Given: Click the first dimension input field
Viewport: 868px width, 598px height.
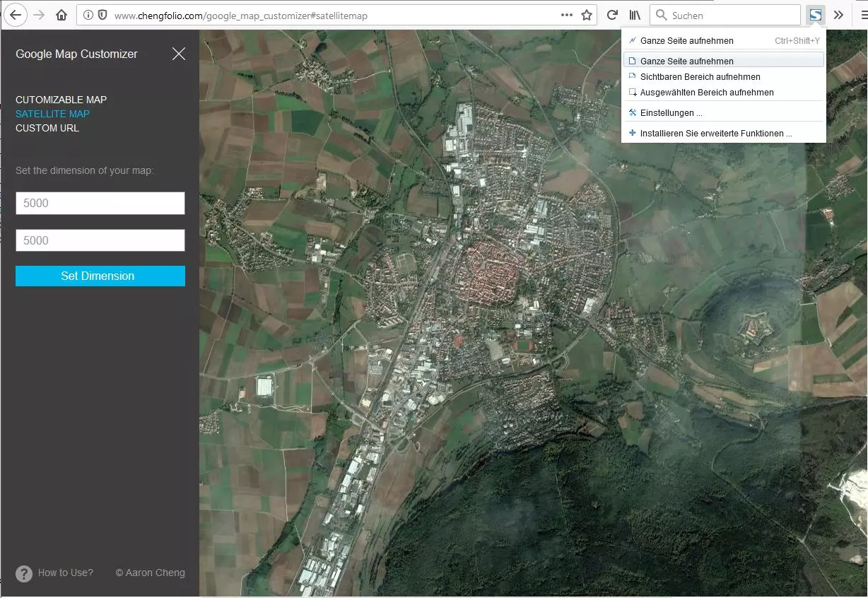Looking at the screenshot, I should [x=100, y=203].
